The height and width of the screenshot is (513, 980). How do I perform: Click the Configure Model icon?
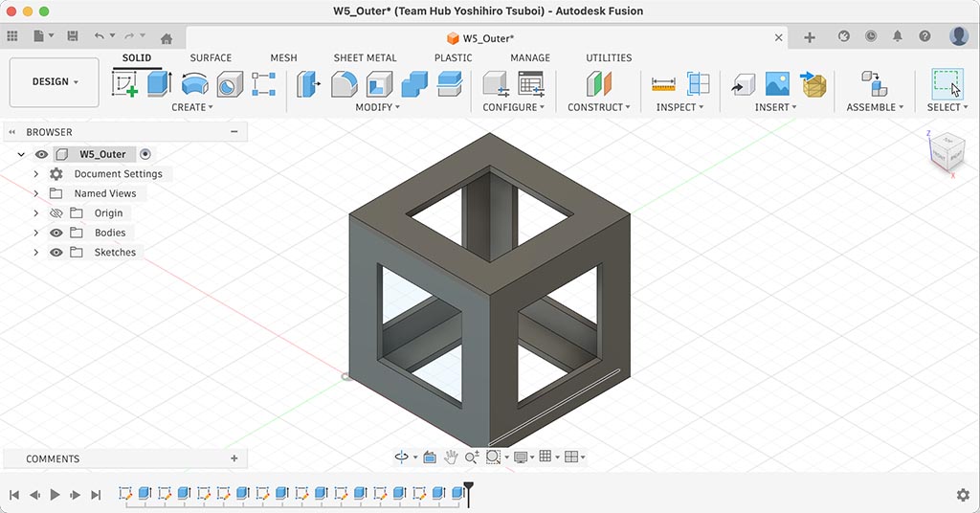pyautogui.click(x=495, y=84)
